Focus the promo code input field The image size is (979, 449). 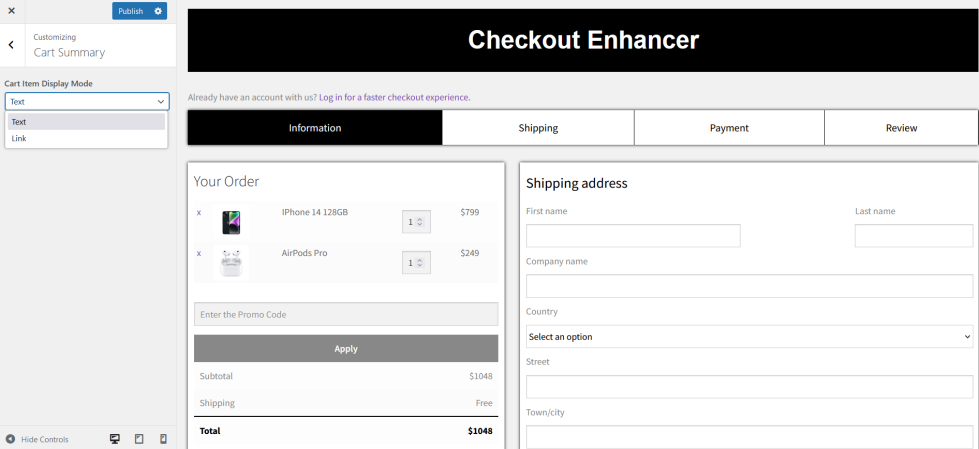[346, 314]
